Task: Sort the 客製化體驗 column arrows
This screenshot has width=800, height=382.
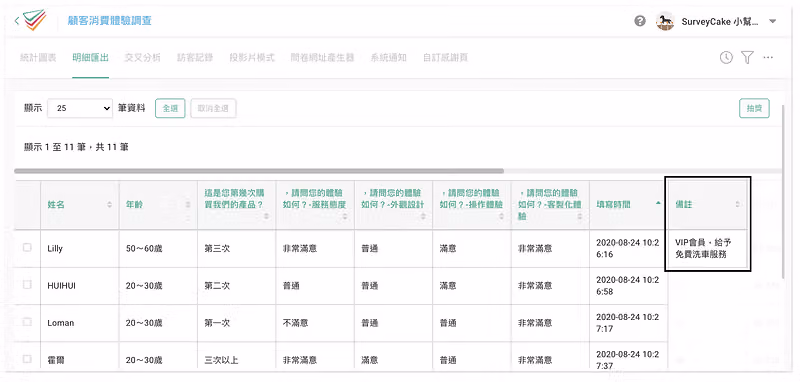Action: 580,216
